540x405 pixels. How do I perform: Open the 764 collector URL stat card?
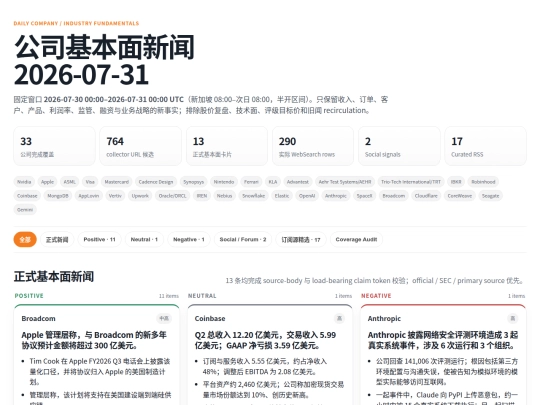[x=141, y=146]
